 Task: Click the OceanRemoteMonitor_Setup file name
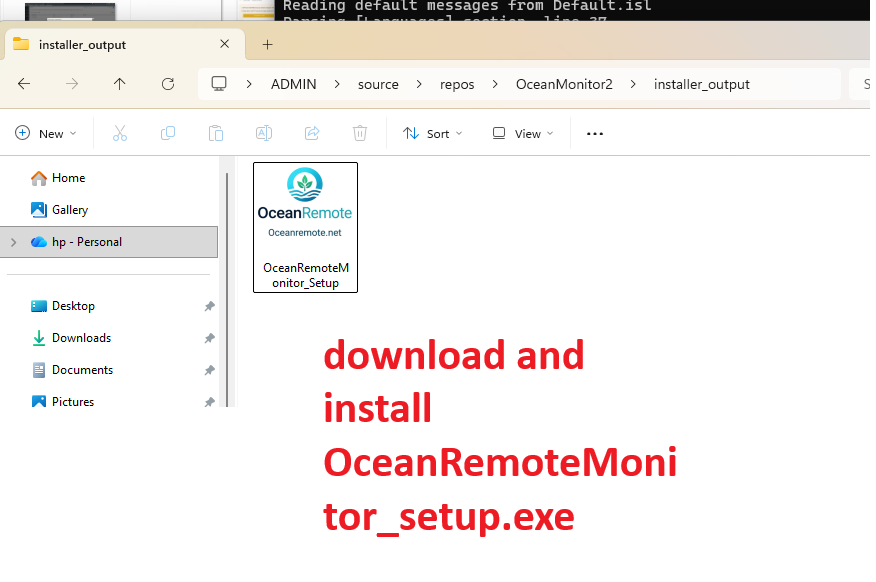(x=306, y=275)
